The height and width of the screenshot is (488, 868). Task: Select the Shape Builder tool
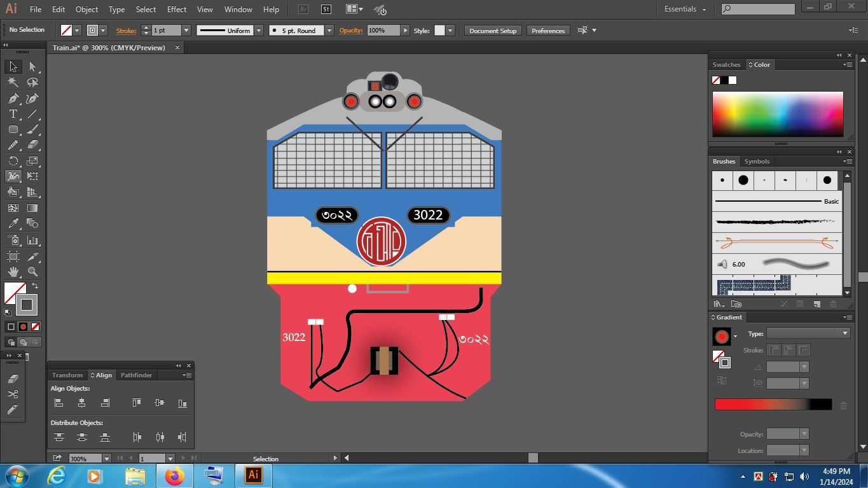point(13,192)
